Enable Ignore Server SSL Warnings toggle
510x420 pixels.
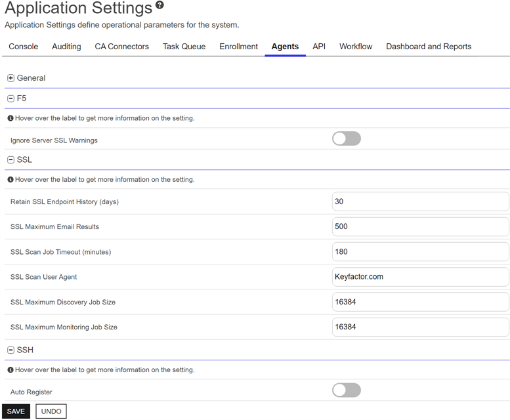(346, 138)
